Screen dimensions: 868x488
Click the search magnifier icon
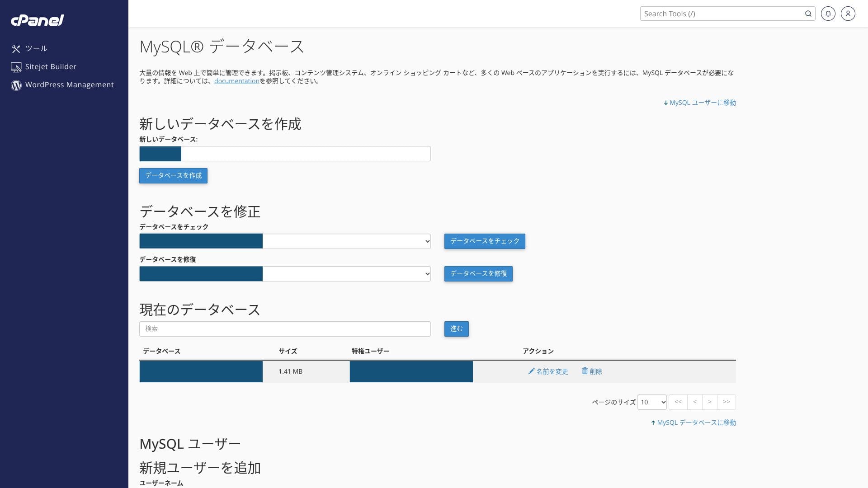pos(808,14)
